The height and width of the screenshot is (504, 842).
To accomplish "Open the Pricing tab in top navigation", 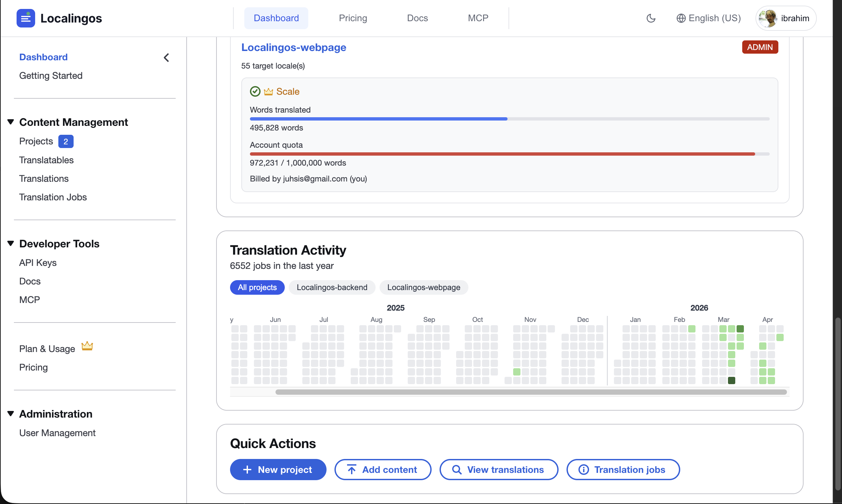I will (x=353, y=18).
